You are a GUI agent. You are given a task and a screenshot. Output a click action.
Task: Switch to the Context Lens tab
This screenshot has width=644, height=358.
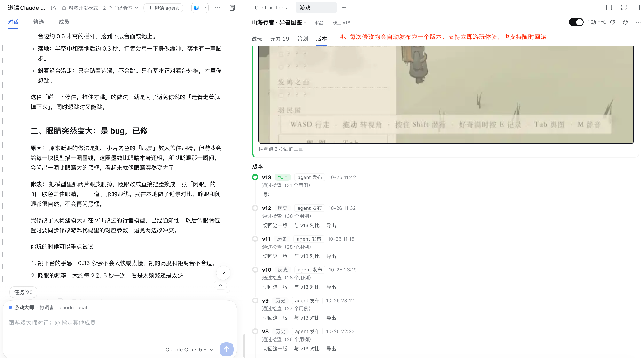pos(271,8)
